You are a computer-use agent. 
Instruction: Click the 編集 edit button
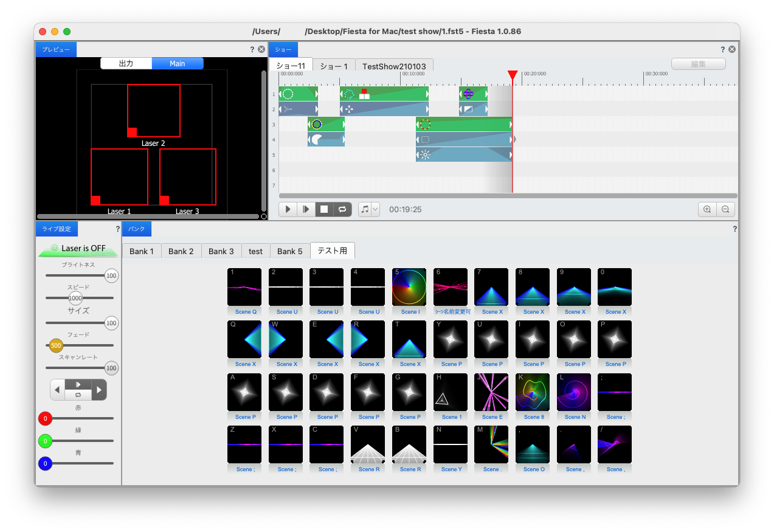click(x=698, y=64)
